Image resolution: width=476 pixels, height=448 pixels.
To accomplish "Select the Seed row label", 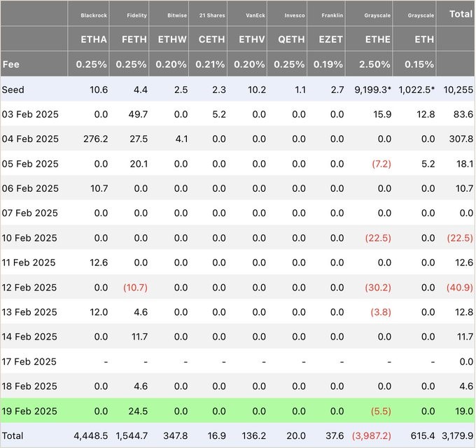I will (13, 90).
